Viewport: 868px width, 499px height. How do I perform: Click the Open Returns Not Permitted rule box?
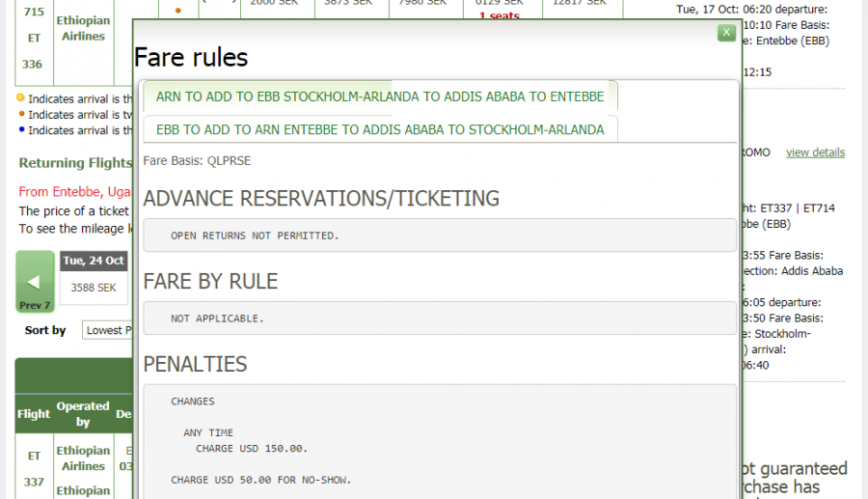pyautogui.click(x=439, y=236)
